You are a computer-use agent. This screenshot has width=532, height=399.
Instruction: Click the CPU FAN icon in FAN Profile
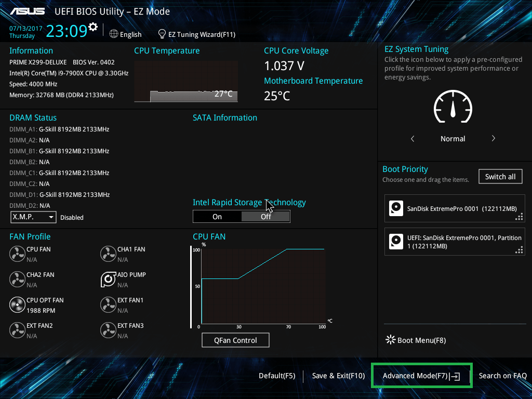(x=17, y=254)
